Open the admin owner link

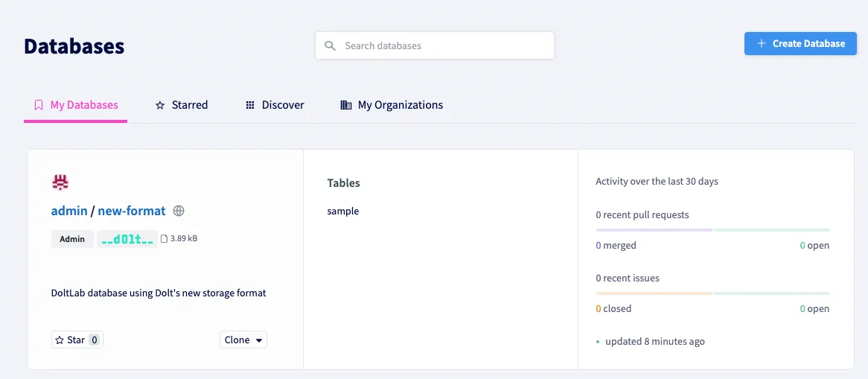pyautogui.click(x=69, y=211)
